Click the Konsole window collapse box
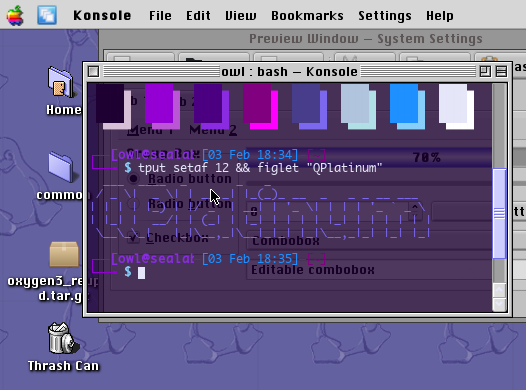 501,71
